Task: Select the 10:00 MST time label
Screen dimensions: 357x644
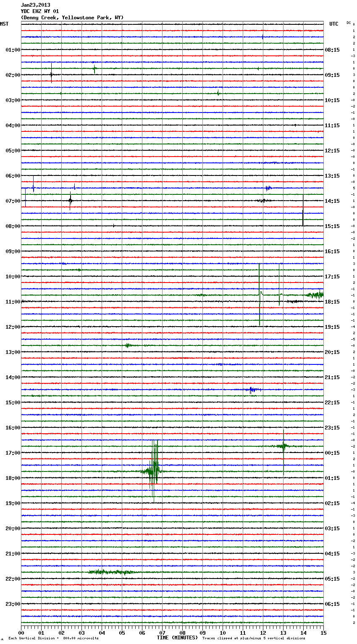Action: tap(13, 277)
